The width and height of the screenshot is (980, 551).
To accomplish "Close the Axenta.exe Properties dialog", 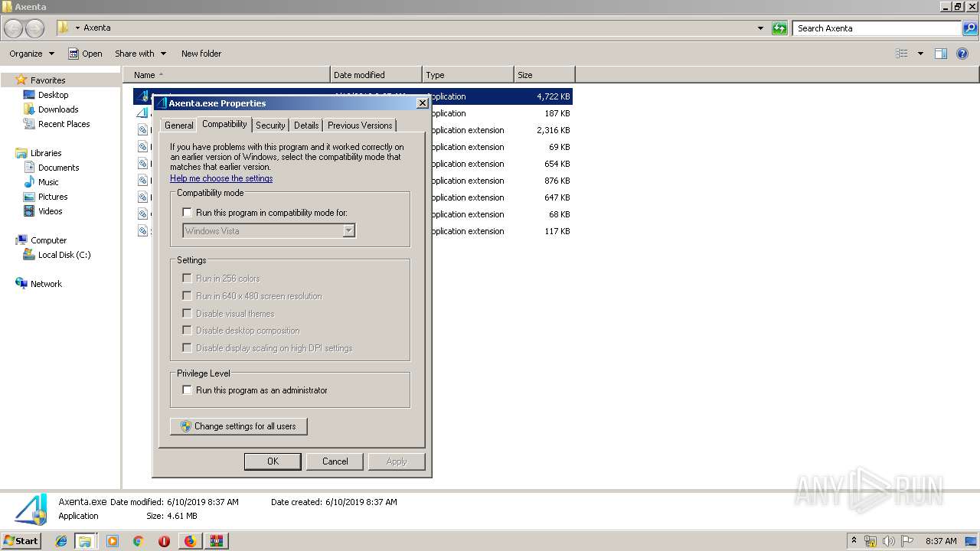I will [422, 103].
